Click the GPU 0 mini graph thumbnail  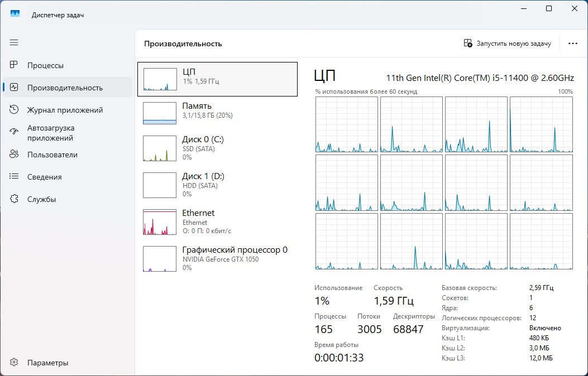[x=160, y=258]
